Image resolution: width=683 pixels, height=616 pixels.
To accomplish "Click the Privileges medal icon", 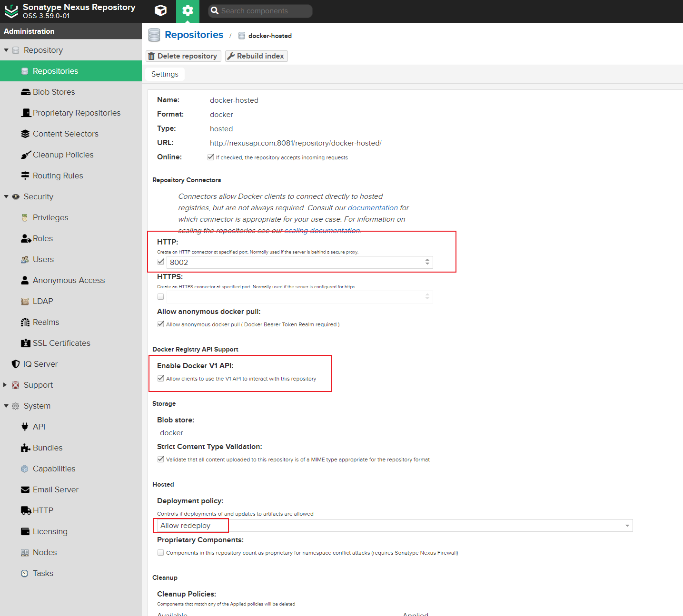I will (25, 217).
